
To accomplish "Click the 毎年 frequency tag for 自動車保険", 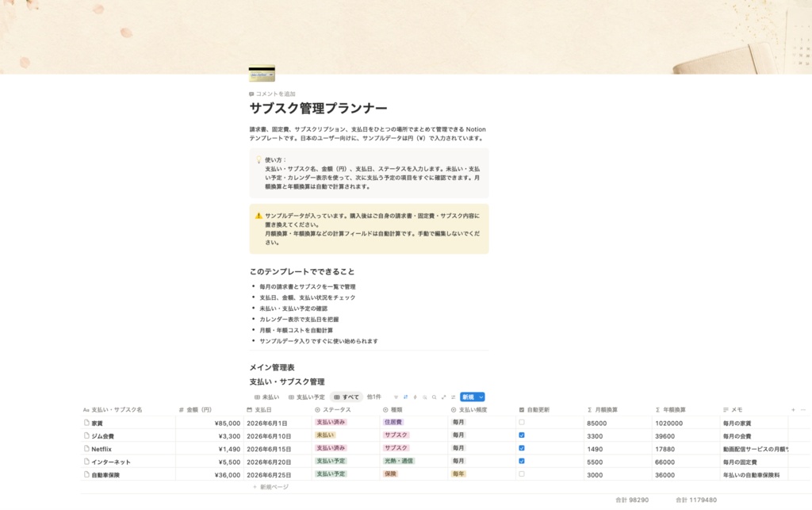I will click(458, 474).
